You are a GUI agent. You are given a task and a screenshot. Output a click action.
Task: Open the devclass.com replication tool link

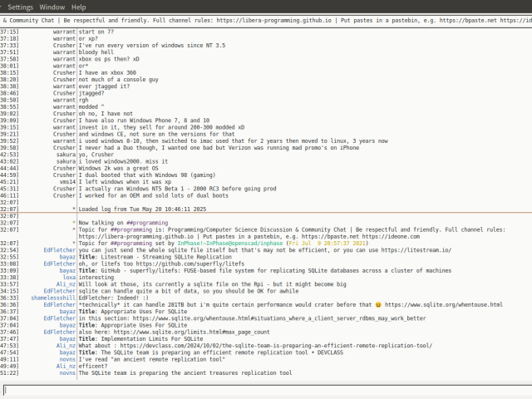(x=276, y=346)
